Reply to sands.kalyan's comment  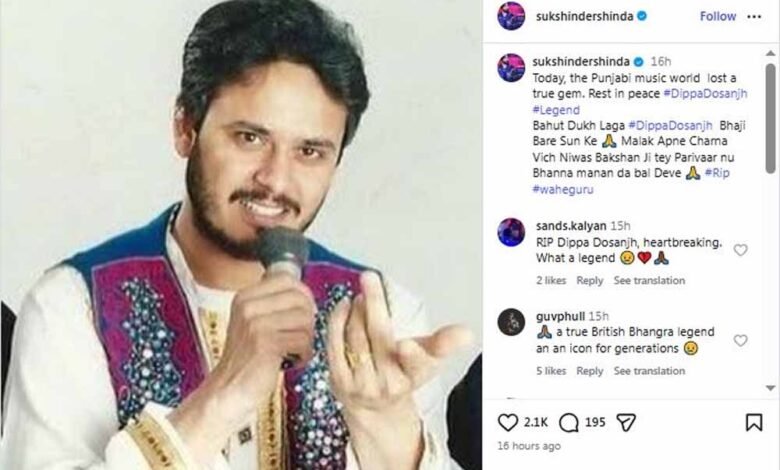tap(589, 281)
